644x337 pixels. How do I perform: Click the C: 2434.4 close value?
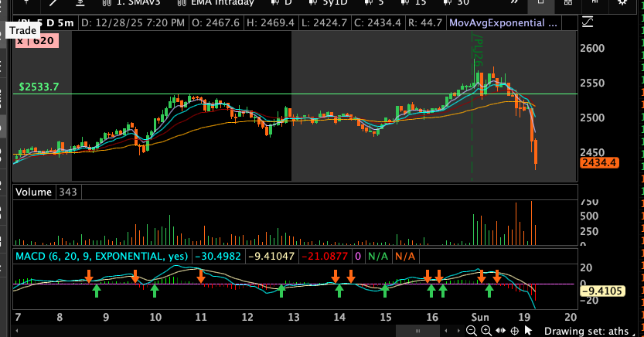[377, 23]
